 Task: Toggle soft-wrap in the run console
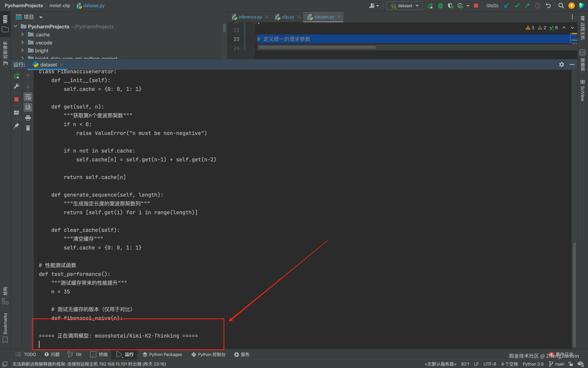coord(28,97)
